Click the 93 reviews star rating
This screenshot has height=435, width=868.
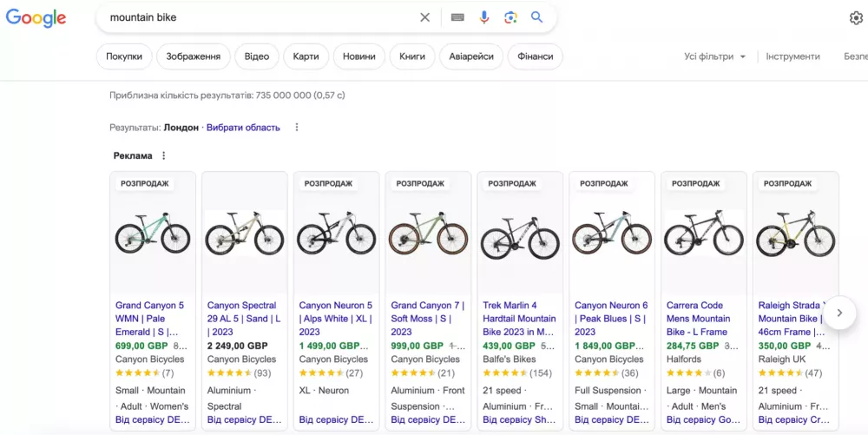click(x=240, y=373)
